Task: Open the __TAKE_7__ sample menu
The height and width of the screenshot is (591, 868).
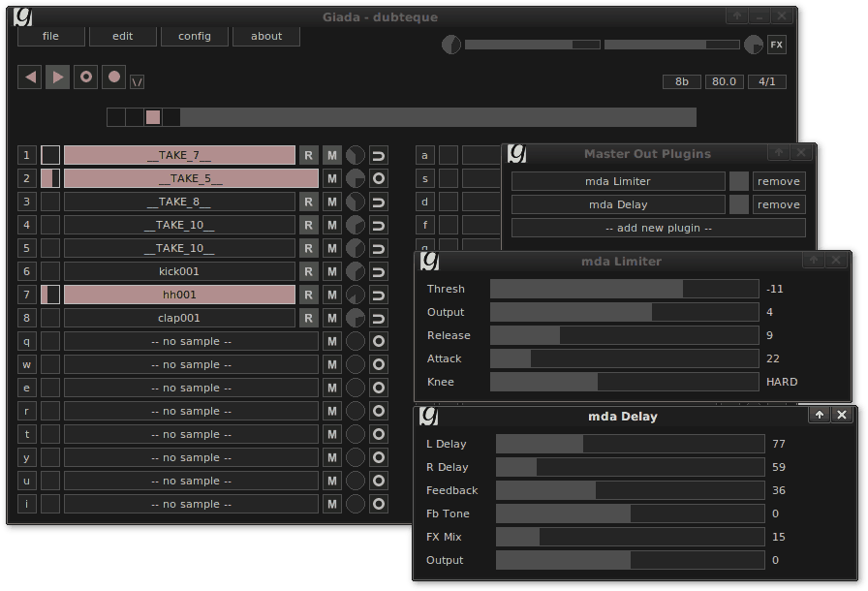Action: click(x=179, y=155)
